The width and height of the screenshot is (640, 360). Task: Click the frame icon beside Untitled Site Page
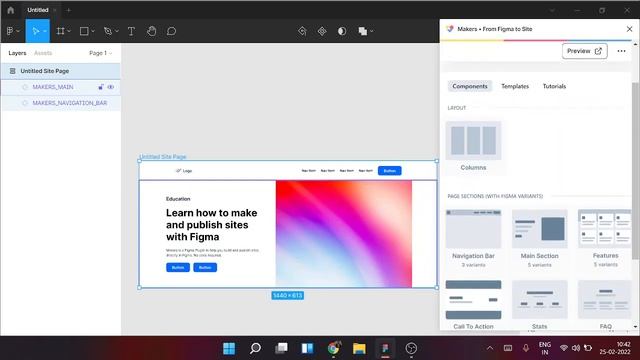[x=13, y=71]
